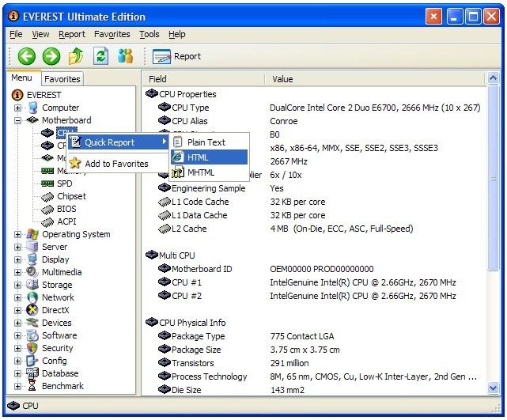
Task: Go back with the green left arrow
Action: [26, 56]
